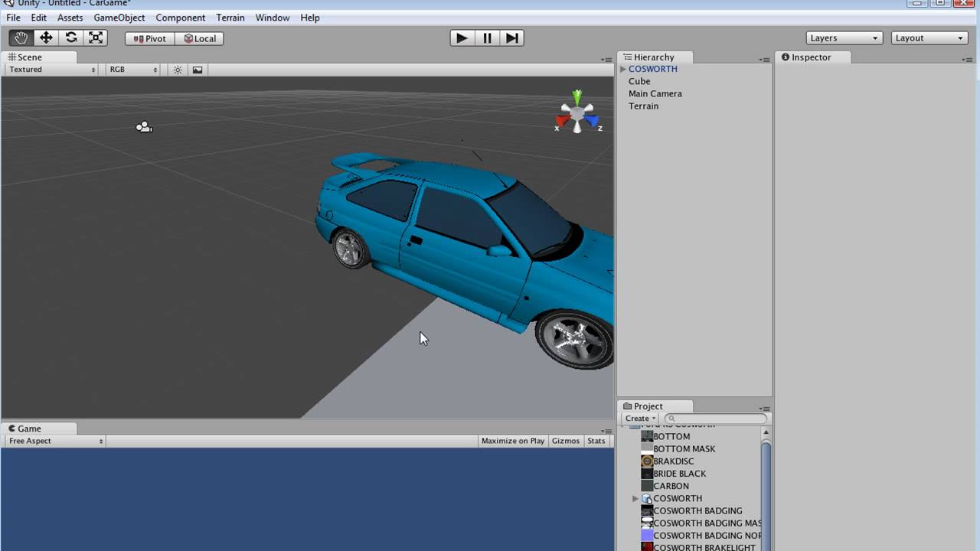
Task: Toggle the Local handle rotation
Action: (199, 38)
